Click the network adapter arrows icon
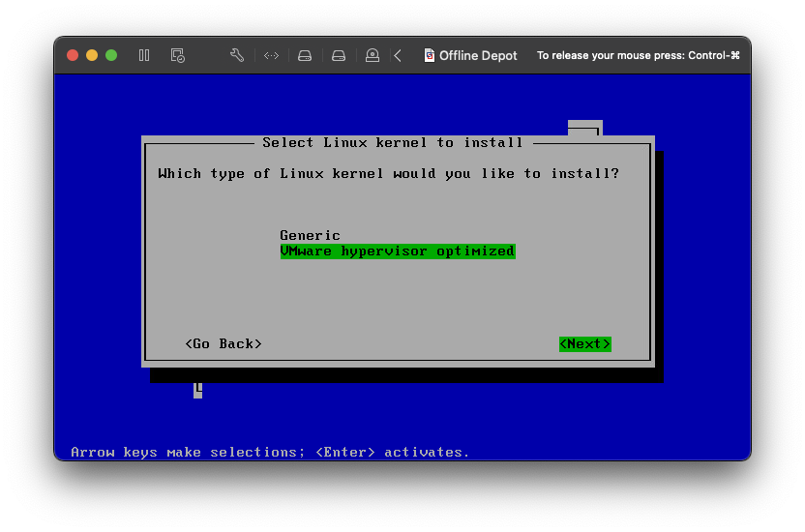805x532 pixels. 271,55
